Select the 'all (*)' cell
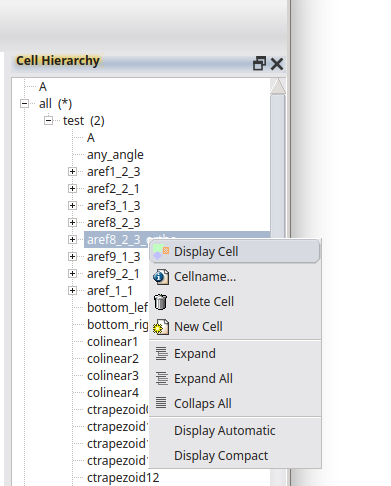 click(55, 104)
